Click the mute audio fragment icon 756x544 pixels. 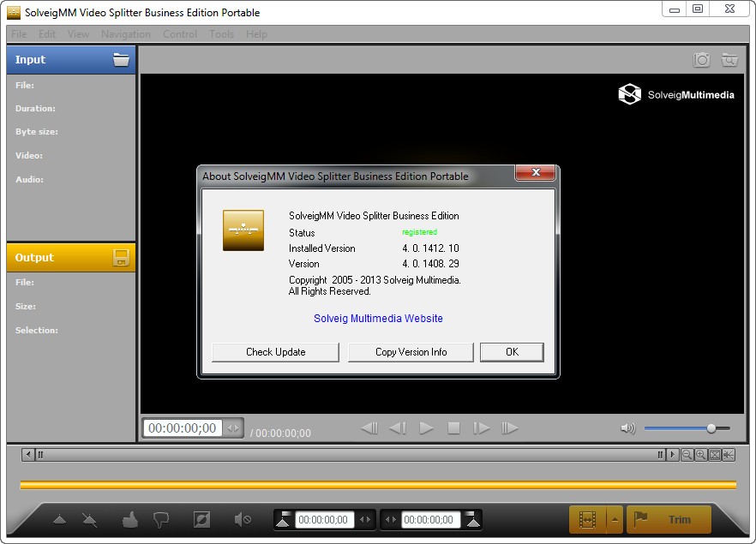(243, 519)
